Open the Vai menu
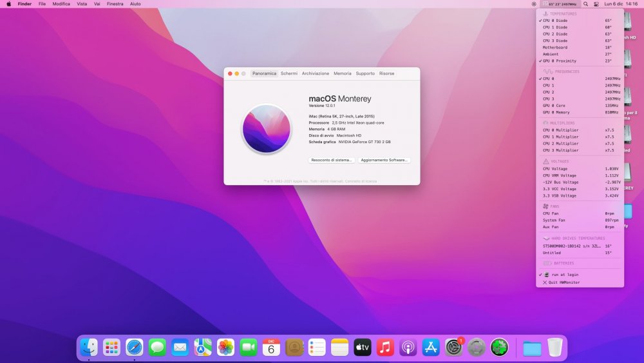 pos(97,4)
